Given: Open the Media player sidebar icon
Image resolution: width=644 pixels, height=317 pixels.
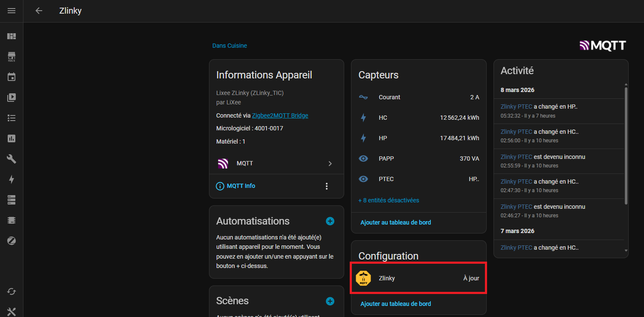Looking at the screenshot, I should [12, 98].
